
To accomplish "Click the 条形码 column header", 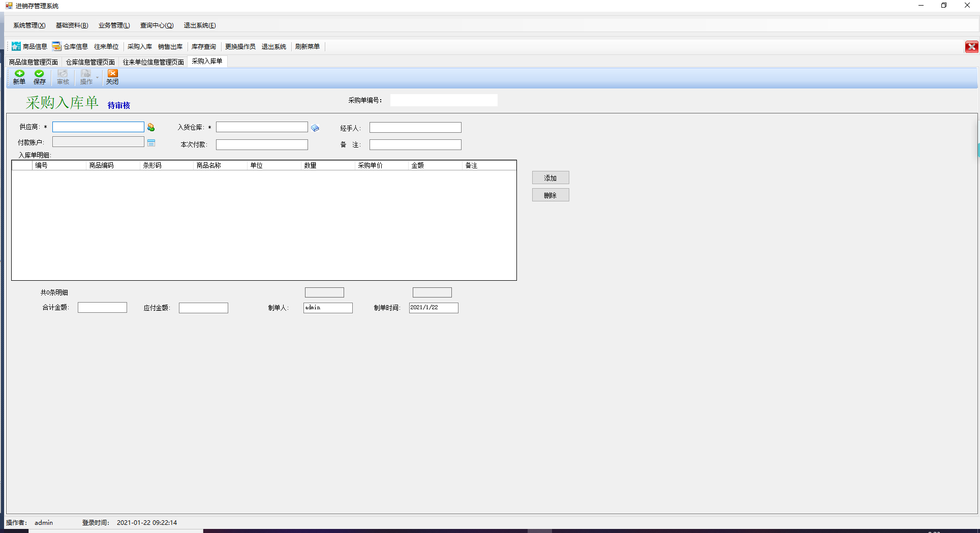I will [x=167, y=165].
